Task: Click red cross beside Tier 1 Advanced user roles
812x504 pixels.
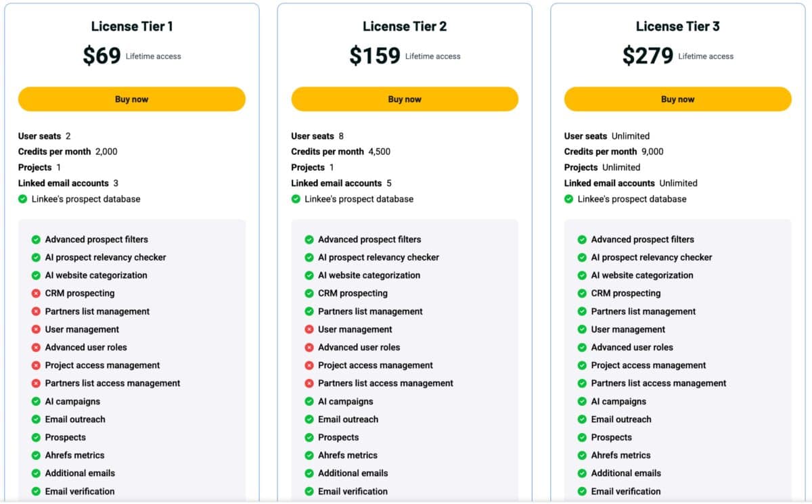Action: tap(36, 347)
